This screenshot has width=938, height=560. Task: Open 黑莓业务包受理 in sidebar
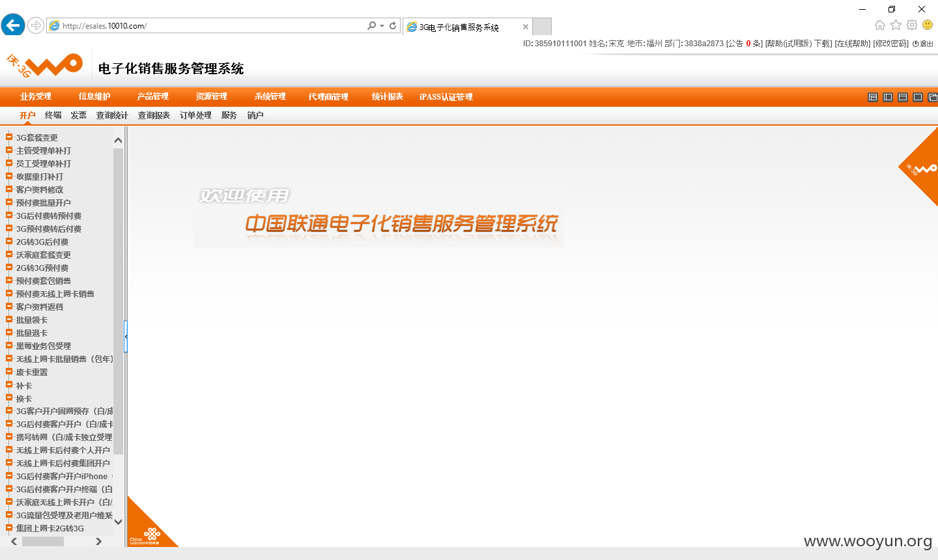44,346
